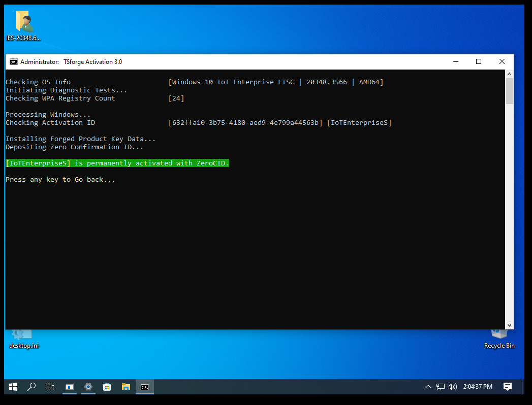This screenshot has height=405, width=532.
Task: Open Server Manager taskbar icon
Action: [70, 387]
